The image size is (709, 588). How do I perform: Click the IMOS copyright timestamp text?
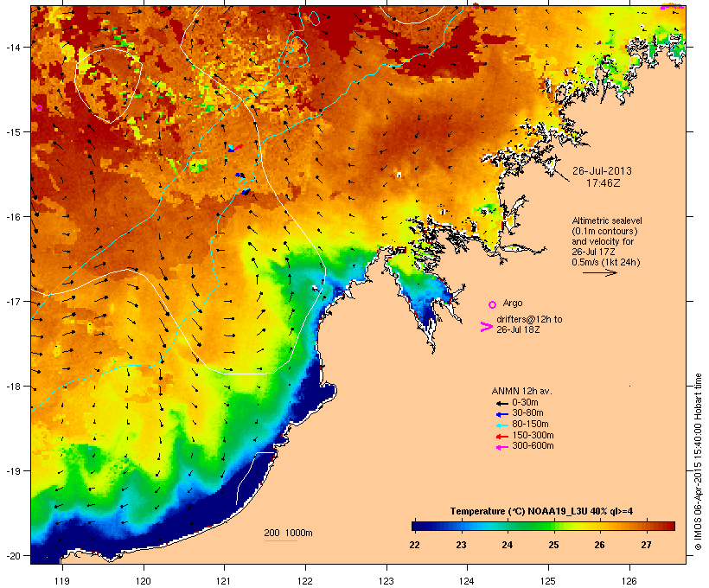pyautogui.click(x=698, y=462)
